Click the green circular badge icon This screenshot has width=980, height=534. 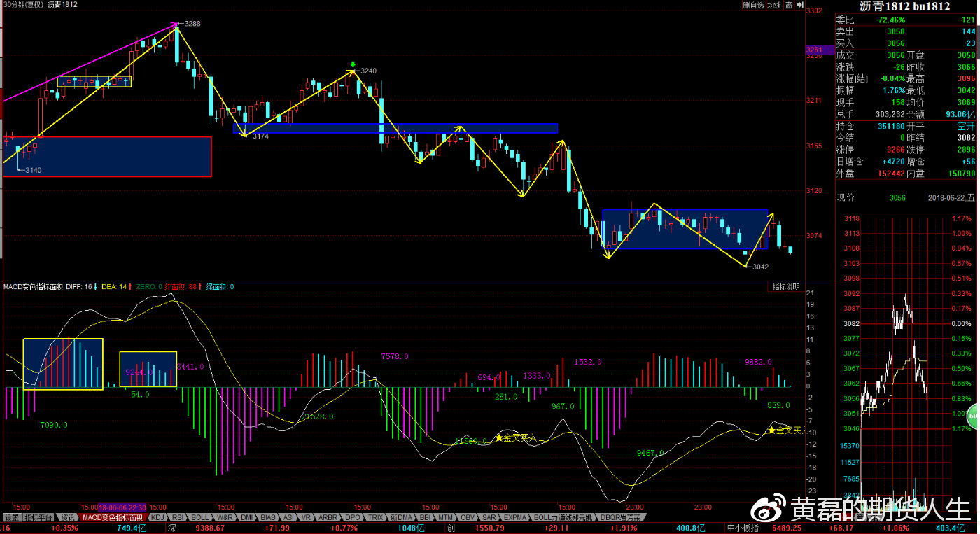pyautogui.click(x=973, y=414)
